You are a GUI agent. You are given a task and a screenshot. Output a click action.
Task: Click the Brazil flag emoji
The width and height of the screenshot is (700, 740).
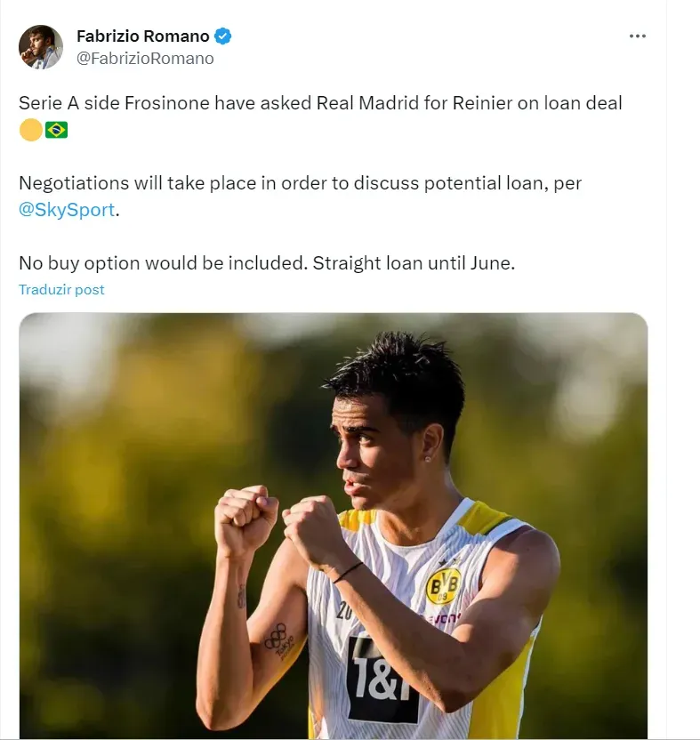(57, 130)
